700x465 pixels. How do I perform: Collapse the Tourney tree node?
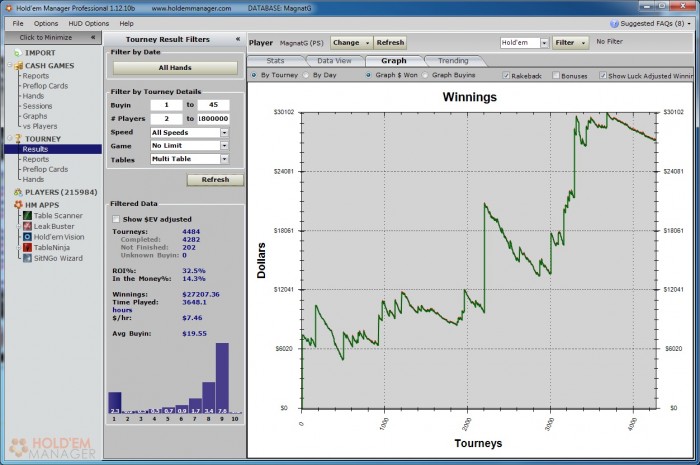point(10,138)
